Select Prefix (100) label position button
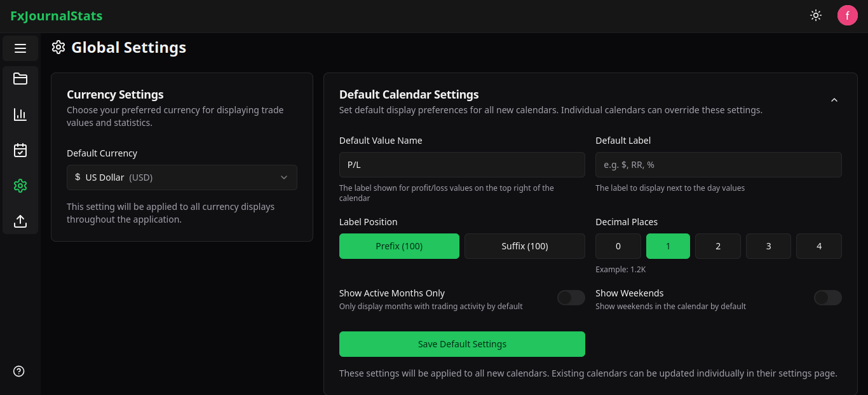Viewport: 868px width, 395px height. tap(399, 246)
